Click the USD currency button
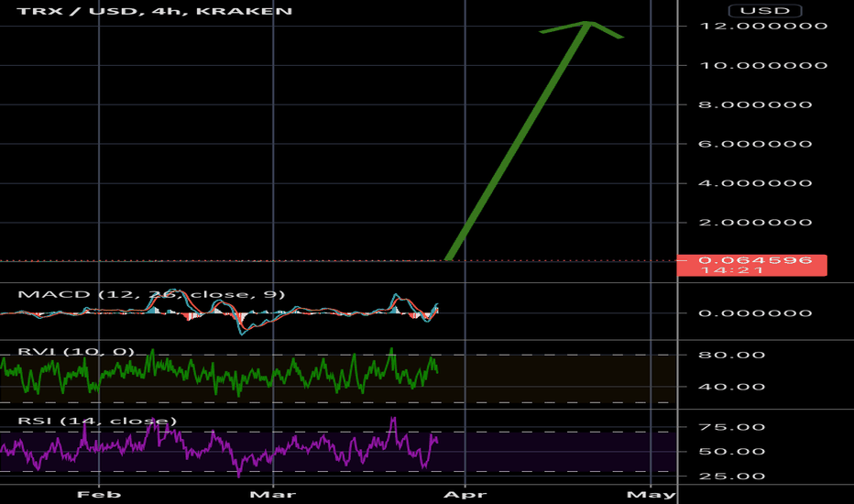854x504 pixels. coord(765,11)
